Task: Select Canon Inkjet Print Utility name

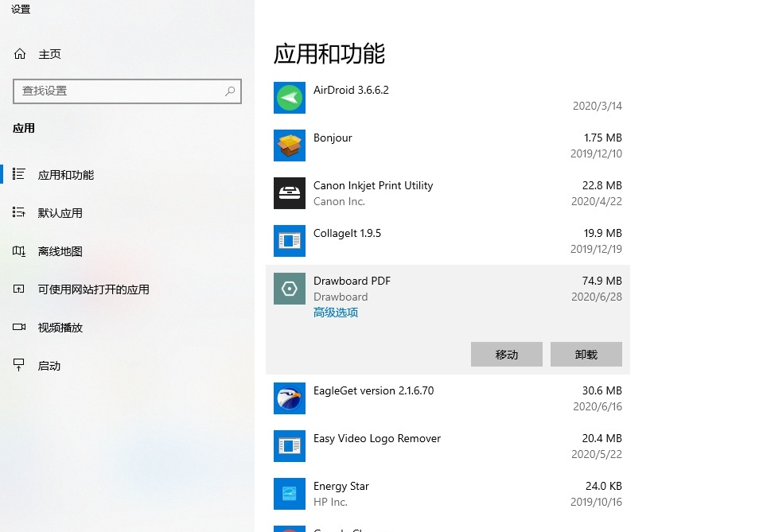Action: (373, 186)
